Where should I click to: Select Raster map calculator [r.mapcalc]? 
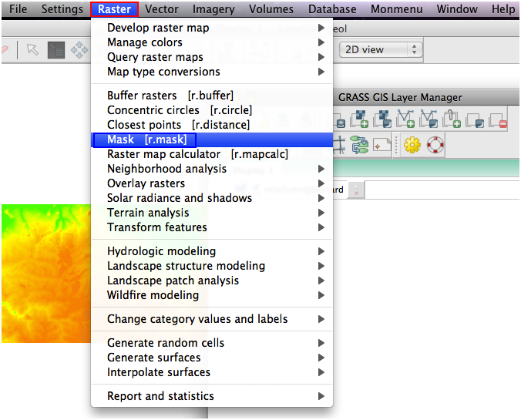(x=197, y=154)
